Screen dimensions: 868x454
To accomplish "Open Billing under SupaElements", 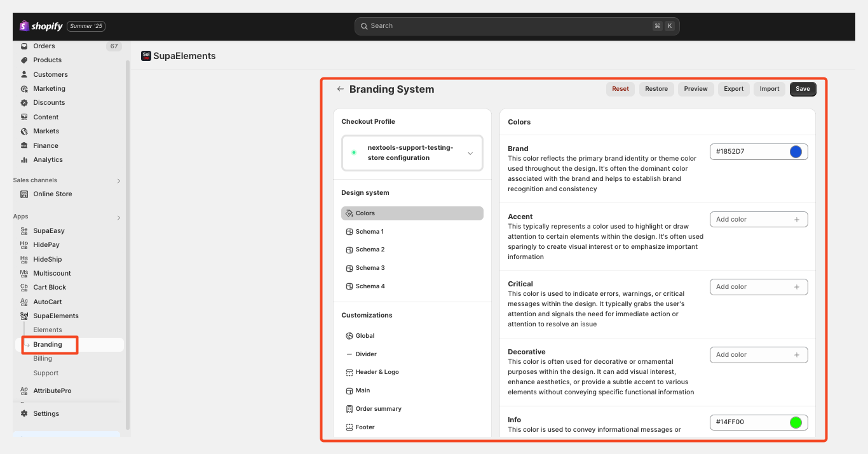I will tap(43, 359).
